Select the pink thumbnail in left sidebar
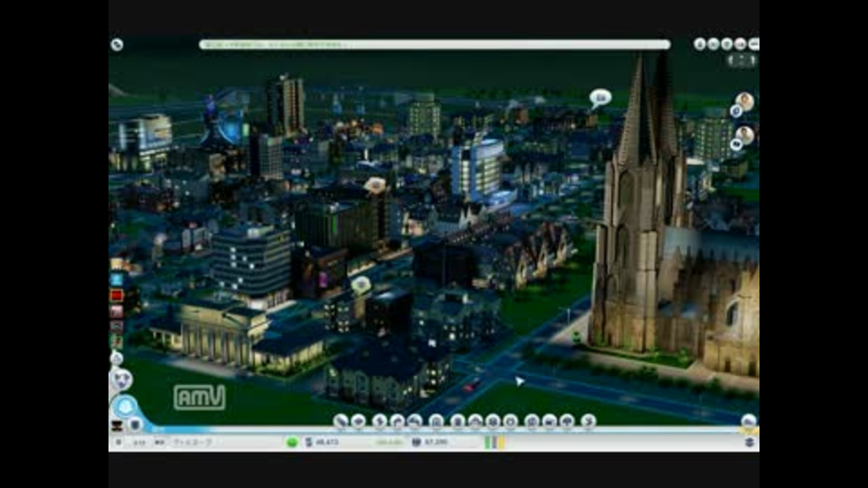The width and height of the screenshot is (868, 488). [117, 312]
